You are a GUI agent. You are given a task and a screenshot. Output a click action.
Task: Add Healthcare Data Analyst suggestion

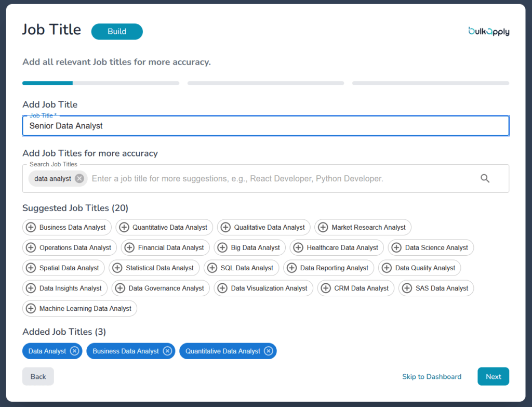tap(337, 247)
